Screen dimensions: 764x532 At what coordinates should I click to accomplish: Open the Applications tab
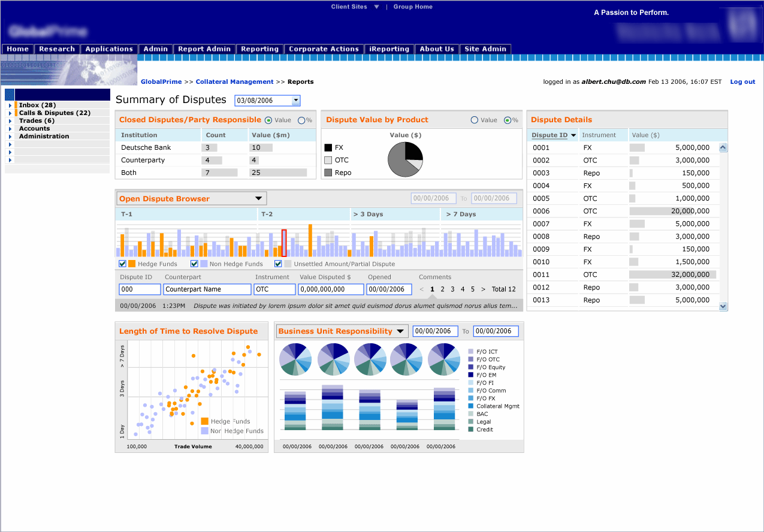click(109, 49)
